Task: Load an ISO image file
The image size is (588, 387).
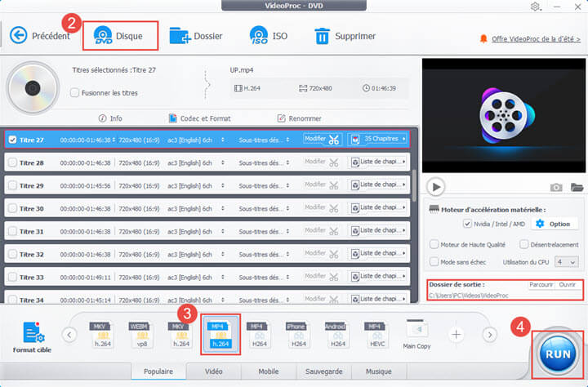Action: [269, 36]
